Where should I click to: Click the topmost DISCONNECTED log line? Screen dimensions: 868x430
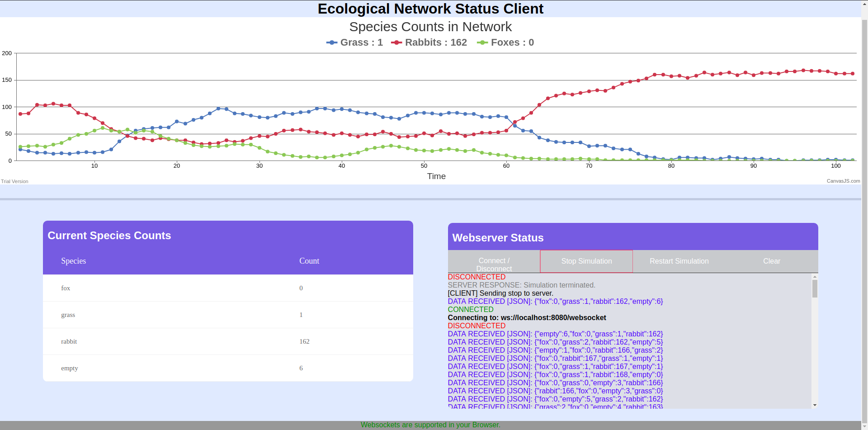[476, 277]
